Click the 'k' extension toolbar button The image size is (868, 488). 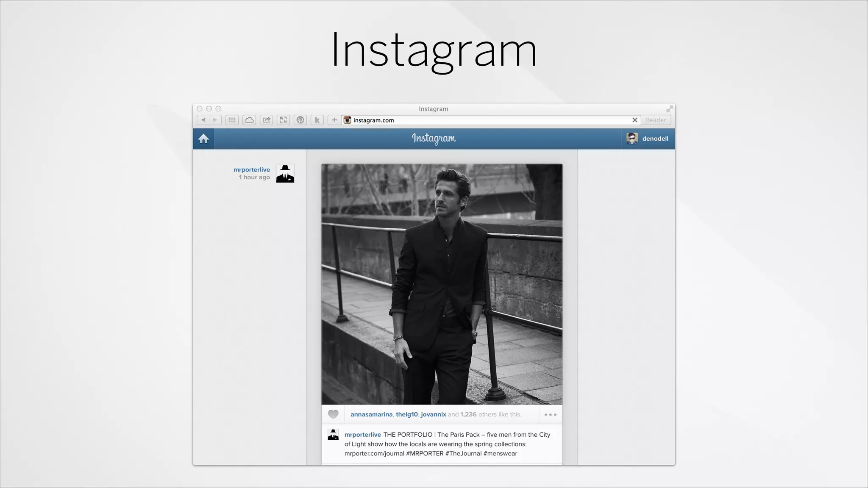coord(317,120)
